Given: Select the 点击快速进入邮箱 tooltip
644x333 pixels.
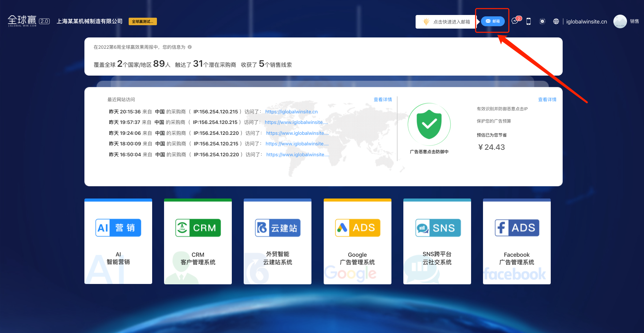Looking at the screenshot, I should click(446, 21).
